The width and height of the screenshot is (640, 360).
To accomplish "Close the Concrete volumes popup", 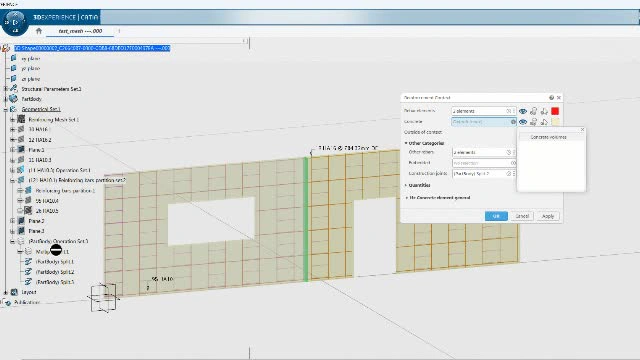I will 582,129.
